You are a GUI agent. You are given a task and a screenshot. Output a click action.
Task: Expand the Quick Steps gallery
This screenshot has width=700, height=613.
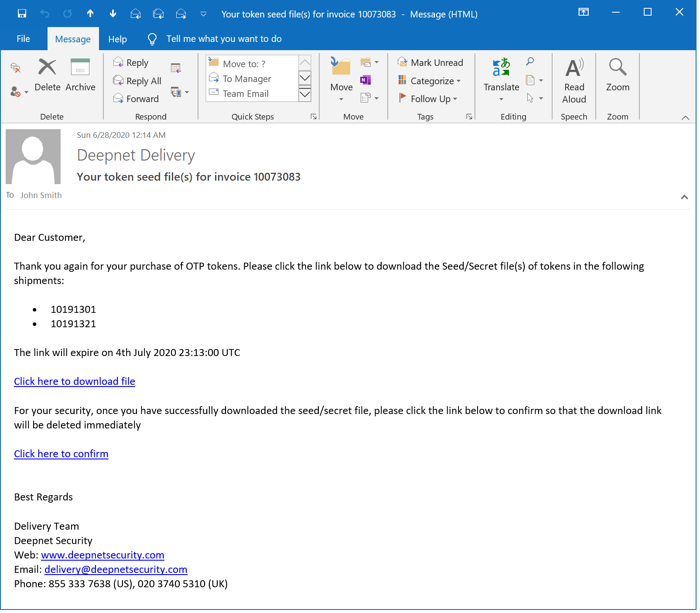coord(305,94)
